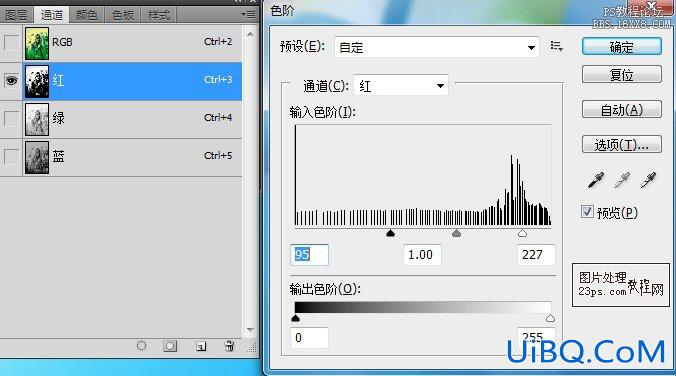The image size is (676, 376).
Task: Switch to the 样式 tab
Action: tap(159, 15)
